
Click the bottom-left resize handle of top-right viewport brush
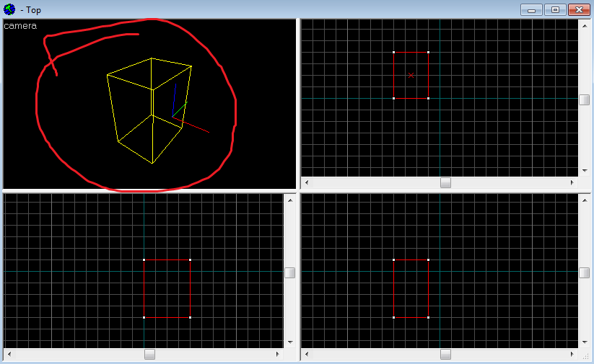393,98
